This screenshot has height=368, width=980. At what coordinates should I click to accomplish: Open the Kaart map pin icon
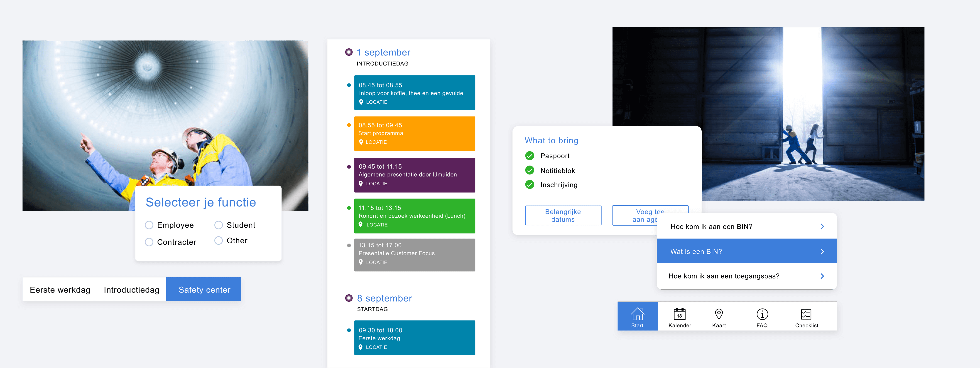pyautogui.click(x=719, y=314)
